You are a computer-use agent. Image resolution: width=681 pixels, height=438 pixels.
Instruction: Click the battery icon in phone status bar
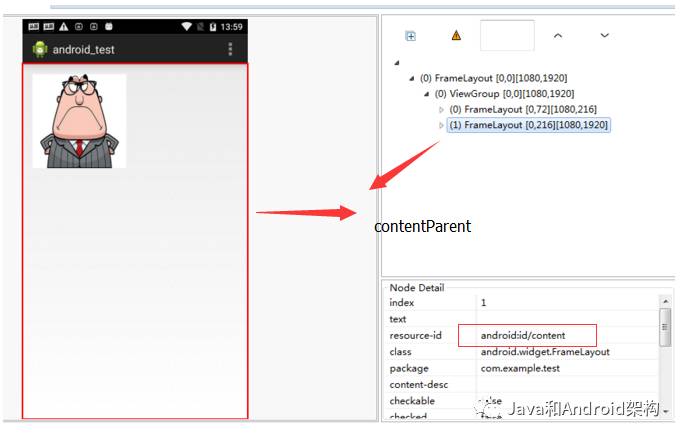click(213, 27)
